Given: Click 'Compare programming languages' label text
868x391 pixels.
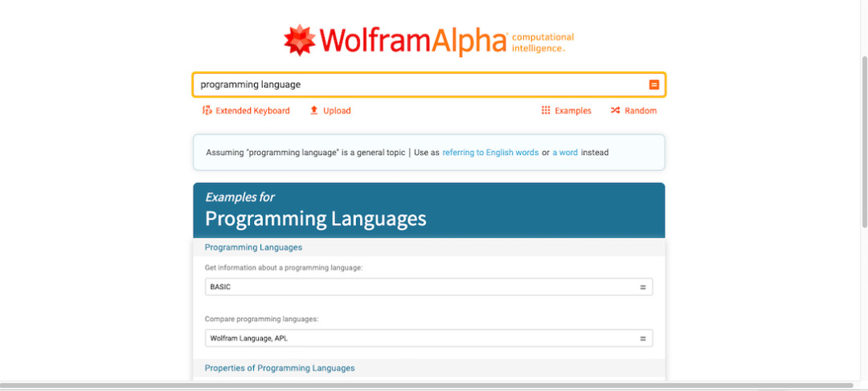Looking at the screenshot, I should point(262,319).
